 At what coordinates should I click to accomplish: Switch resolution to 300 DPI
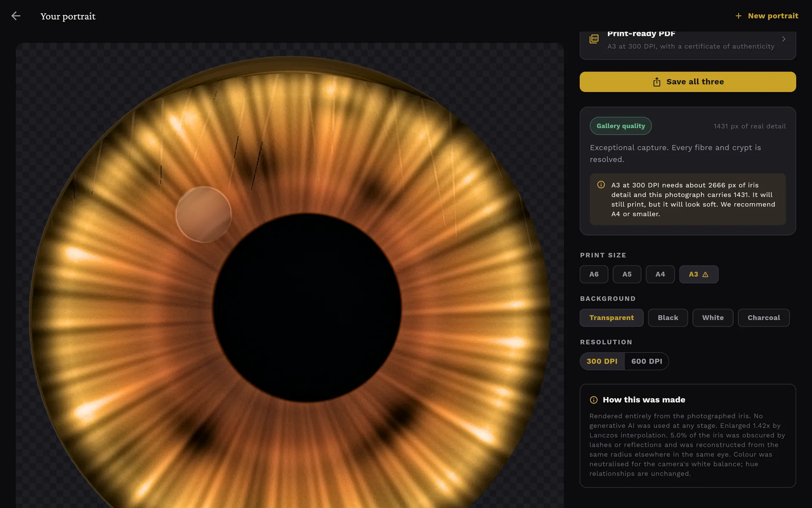click(602, 361)
